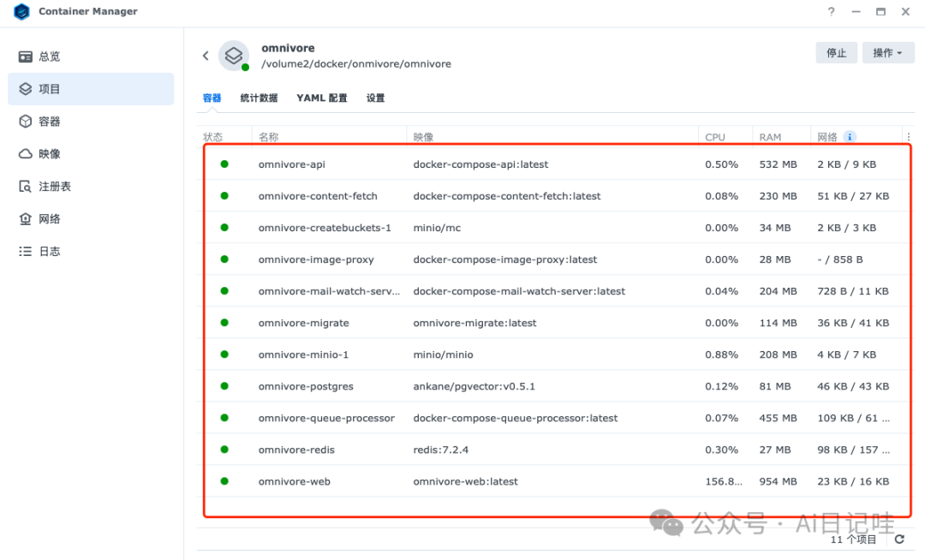
Task: Click image ankane/pgvector:v0.5.1
Action: click(474, 387)
